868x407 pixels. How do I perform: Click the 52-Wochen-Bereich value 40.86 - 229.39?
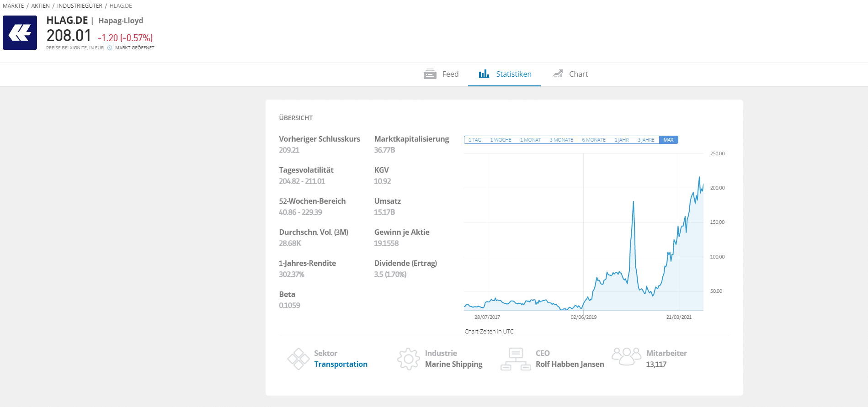point(300,212)
